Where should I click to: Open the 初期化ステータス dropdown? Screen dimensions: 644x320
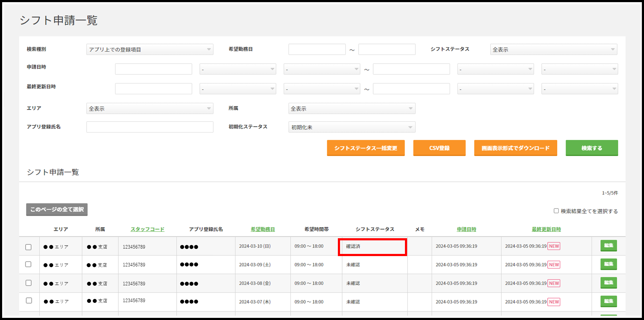[351, 127]
